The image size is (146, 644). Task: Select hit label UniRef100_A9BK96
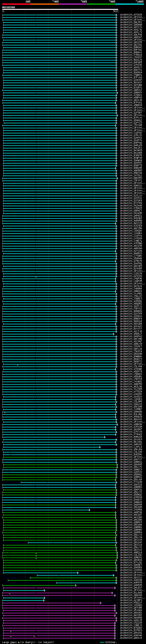pyautogui.click(x=131, y=424)
